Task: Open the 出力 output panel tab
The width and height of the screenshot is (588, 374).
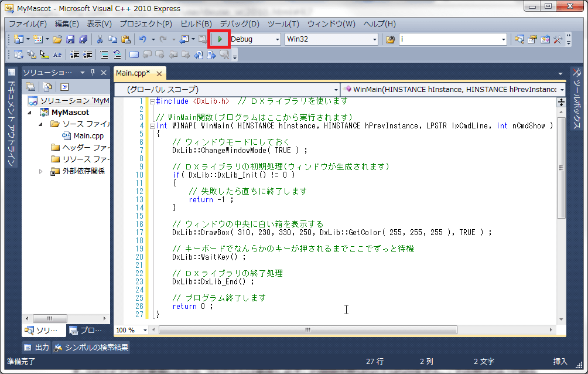Action: [x=37, y=348]
